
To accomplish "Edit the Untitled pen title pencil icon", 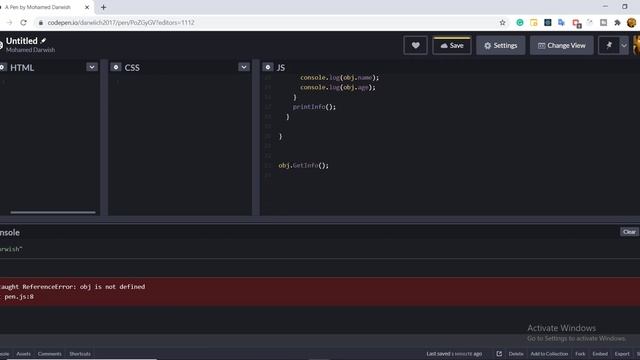I will click(43, 41).
